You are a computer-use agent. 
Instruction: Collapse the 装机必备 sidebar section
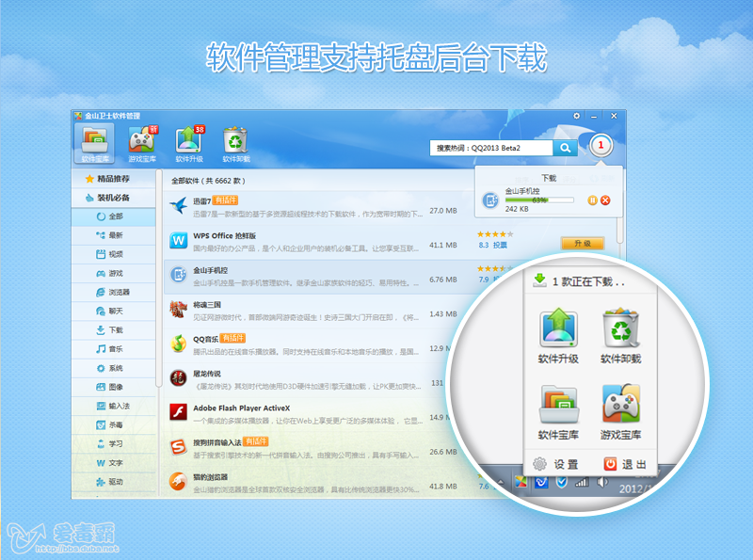coord(113,198)
